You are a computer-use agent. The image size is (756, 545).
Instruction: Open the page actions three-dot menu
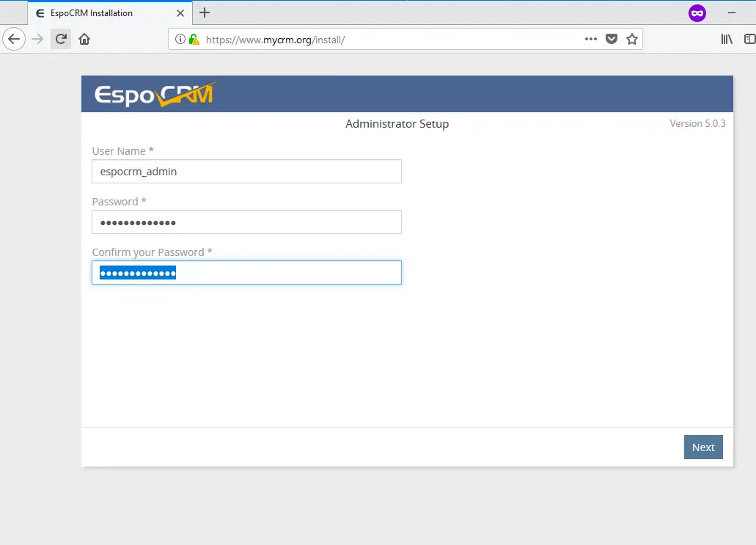(590, 39)
